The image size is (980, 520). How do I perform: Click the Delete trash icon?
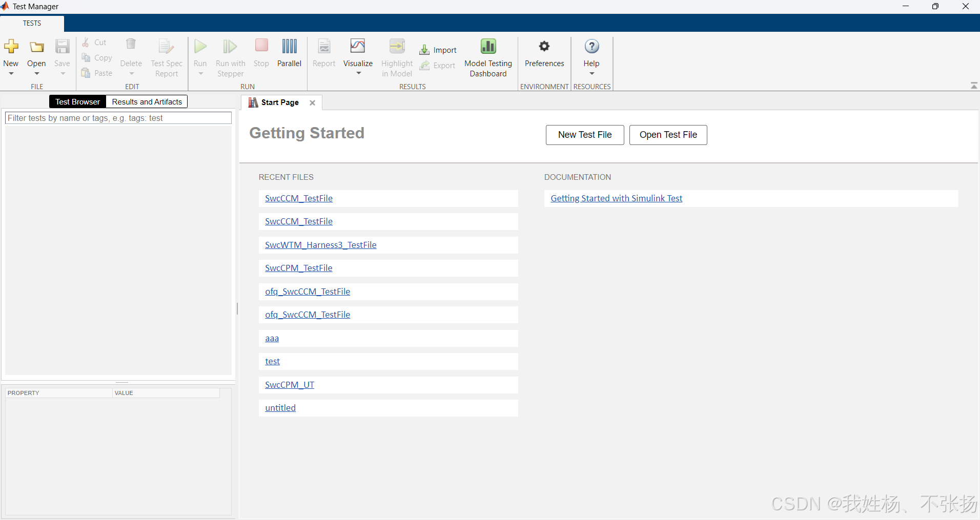(x=131, y=44)
